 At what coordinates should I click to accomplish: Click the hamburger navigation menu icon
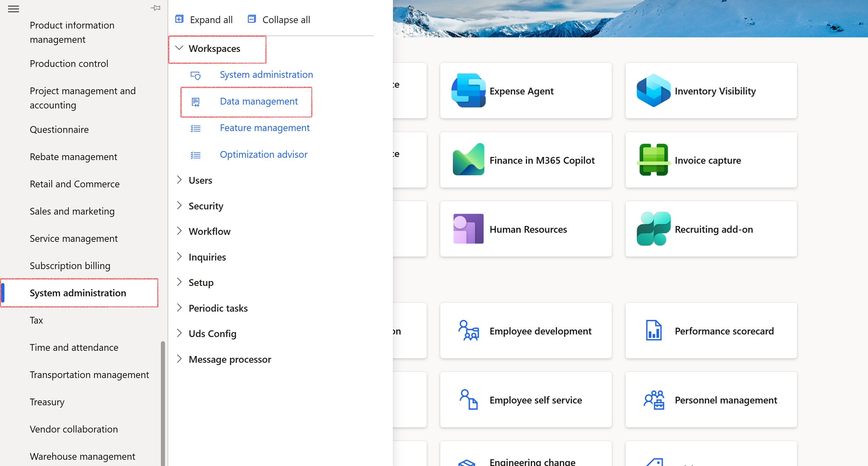pos(13,9)
